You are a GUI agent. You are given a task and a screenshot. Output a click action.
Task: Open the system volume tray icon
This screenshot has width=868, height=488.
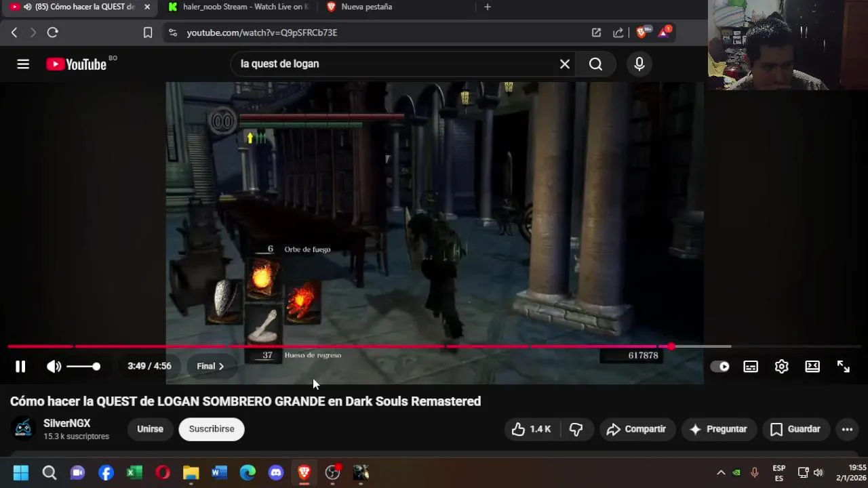[818, 472]
